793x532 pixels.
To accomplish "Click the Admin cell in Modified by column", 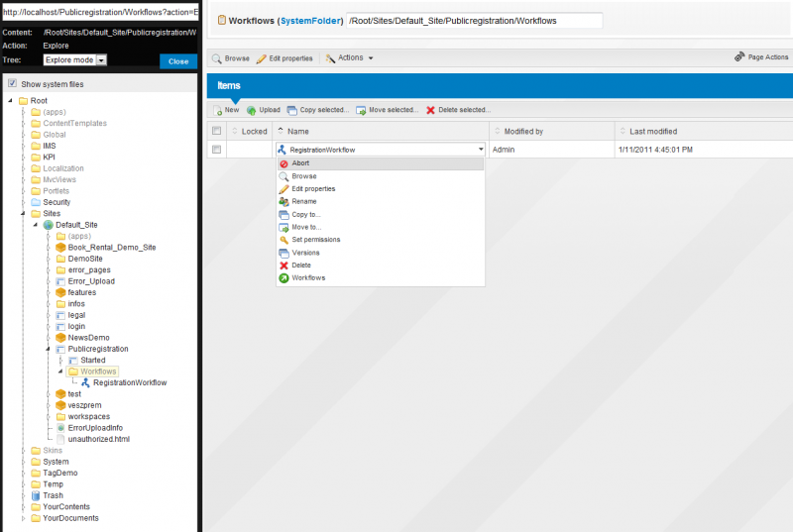I will (552, 150).
